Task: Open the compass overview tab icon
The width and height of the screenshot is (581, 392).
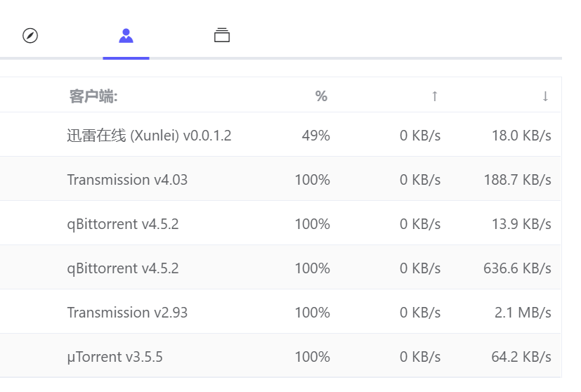Action: (x=30, y=35)
